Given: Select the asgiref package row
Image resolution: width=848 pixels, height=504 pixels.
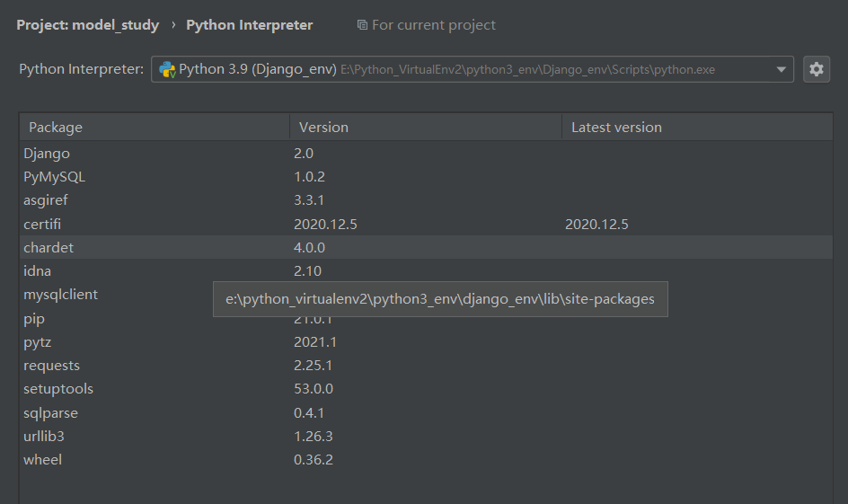Looking at the screenshot, I should 426,200.
